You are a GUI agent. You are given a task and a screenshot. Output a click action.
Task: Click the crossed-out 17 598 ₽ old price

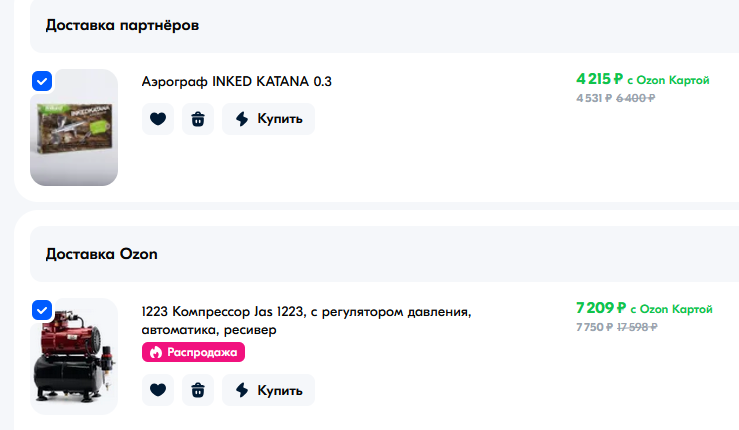click(x=637, y=327)
